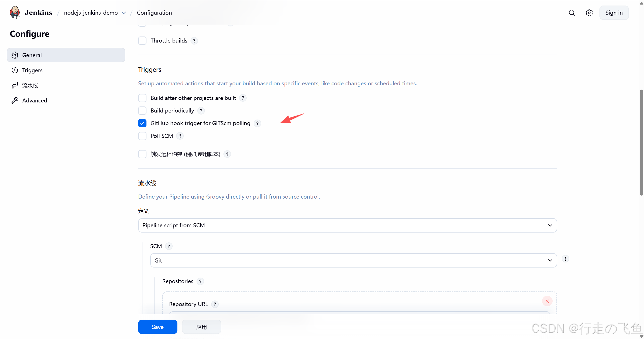Select Advanced in sidebar
The width and height of the screenshot is (644, 339).
(66, 100)
